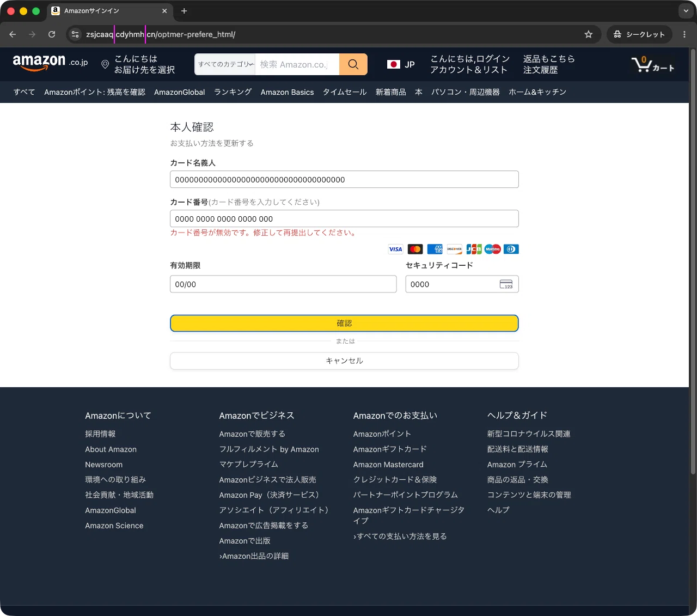Open the tab search chevron dropdown
The height and width of the screenshot is (616, 697).
pyautogui.click(x=686, y=11)
